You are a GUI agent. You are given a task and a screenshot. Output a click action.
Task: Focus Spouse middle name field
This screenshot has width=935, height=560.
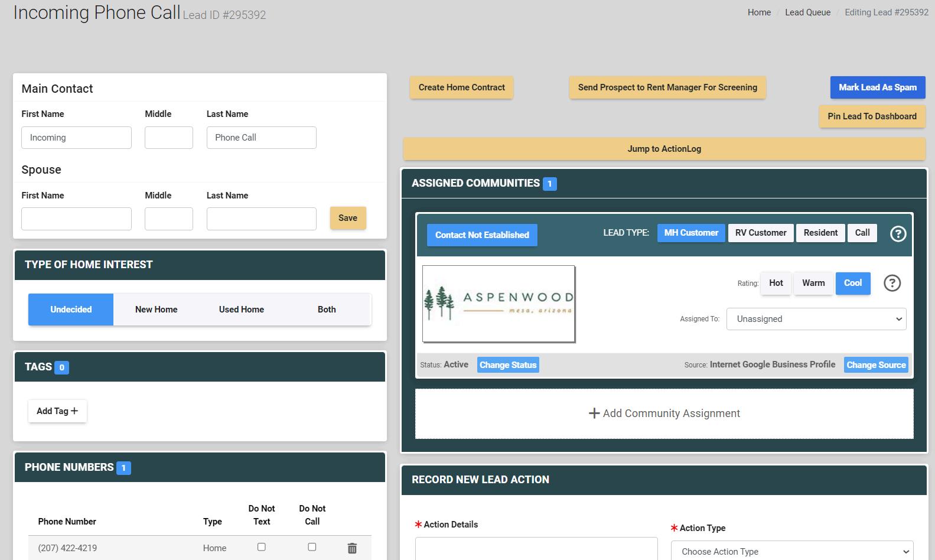(x=169, y=219)
